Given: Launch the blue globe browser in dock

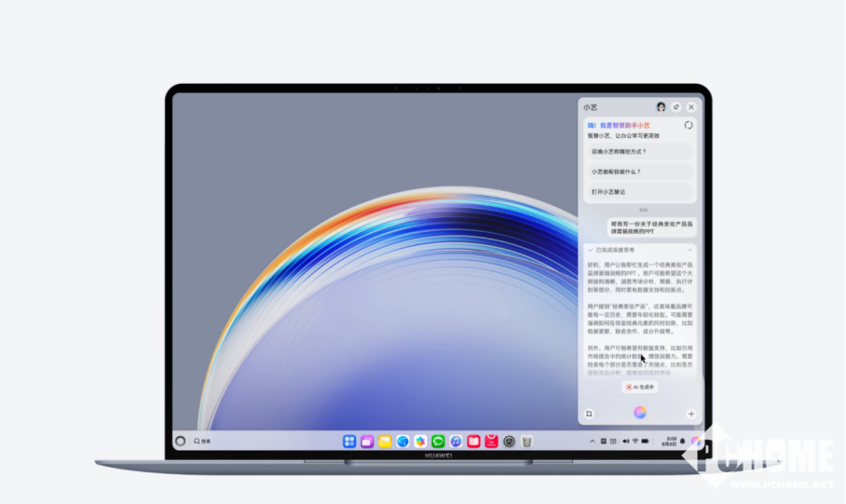Looking at the screenshot, I should tap(403, 442).
